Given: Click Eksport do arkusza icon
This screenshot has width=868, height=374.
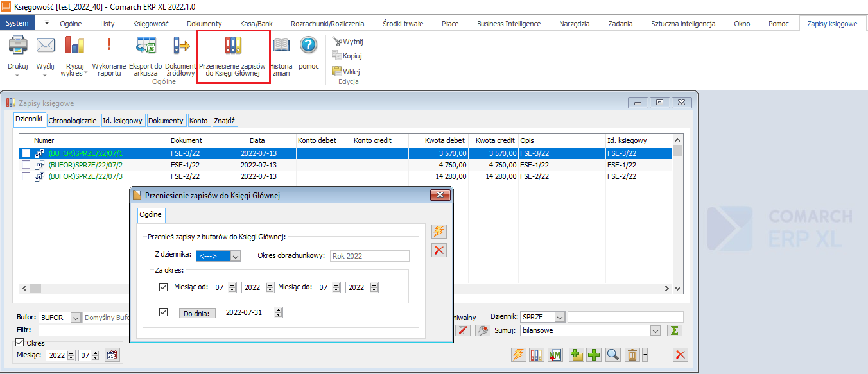Looking at the screenshot, I should [x=145, y=46].
